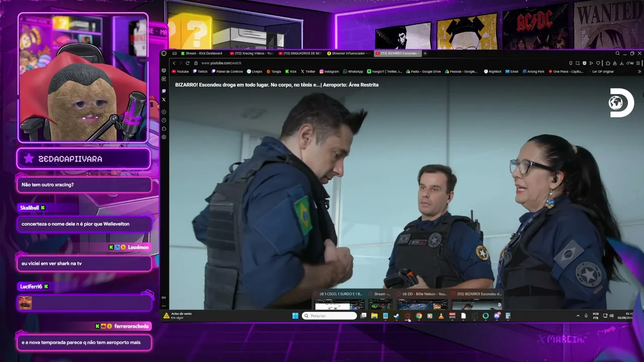The height and width of the screenshot is (362, 644).
Task: Open the Tangia bookmark
Action: [x=274, y=71]
